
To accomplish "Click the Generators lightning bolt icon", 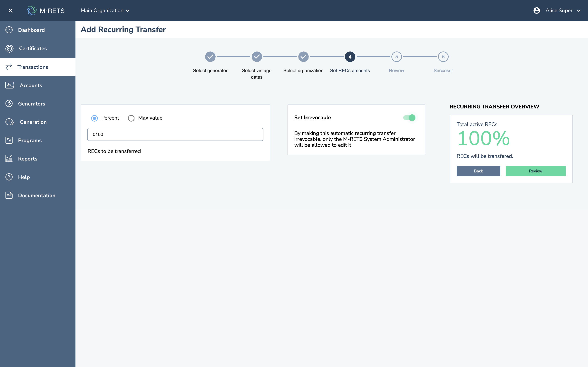I will 9,104.
